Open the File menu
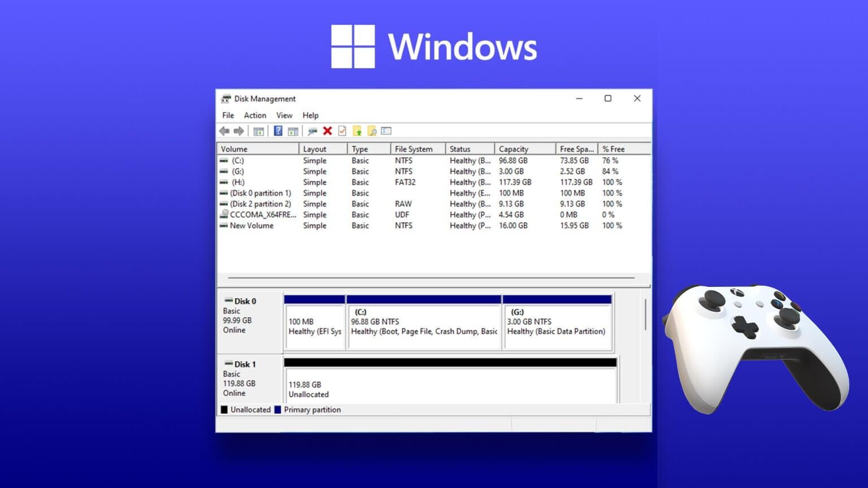 tap(228, 115)
